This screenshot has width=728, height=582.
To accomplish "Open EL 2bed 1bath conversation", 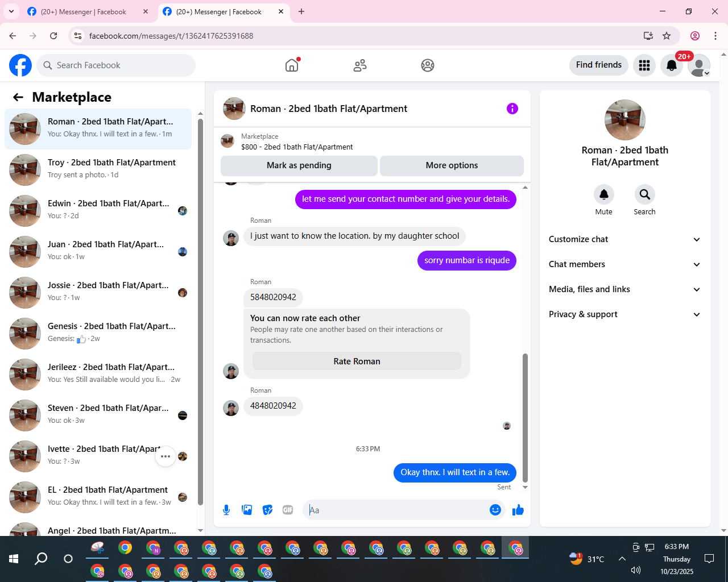I will [x=98, y=497].
